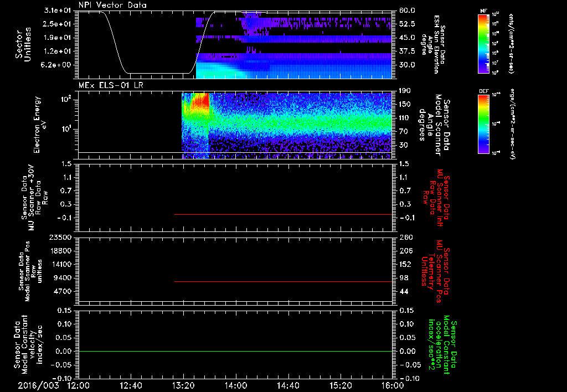Click the '23500' scanner position tick label
This screenshot has height=392, width=567.
(x=60, y=237)
